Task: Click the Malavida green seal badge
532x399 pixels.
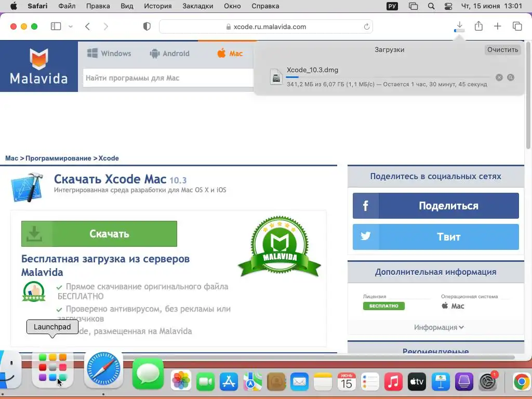Action: [280, 246]
